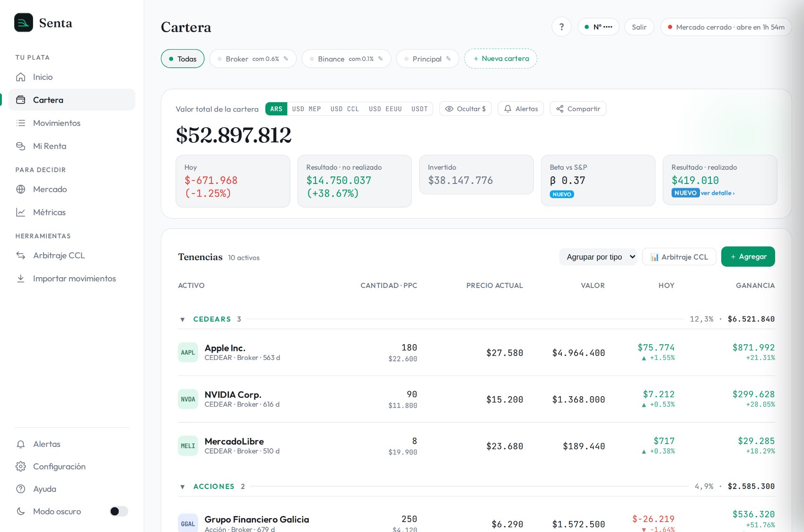This screenshot has height=532, width=804.
Task: Open the Agrupar por tipo dropdown
Action: tap(598, 257)
